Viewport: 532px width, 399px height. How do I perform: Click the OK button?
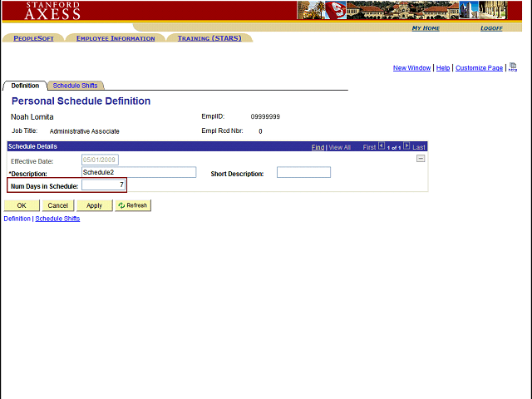(22, 205)
